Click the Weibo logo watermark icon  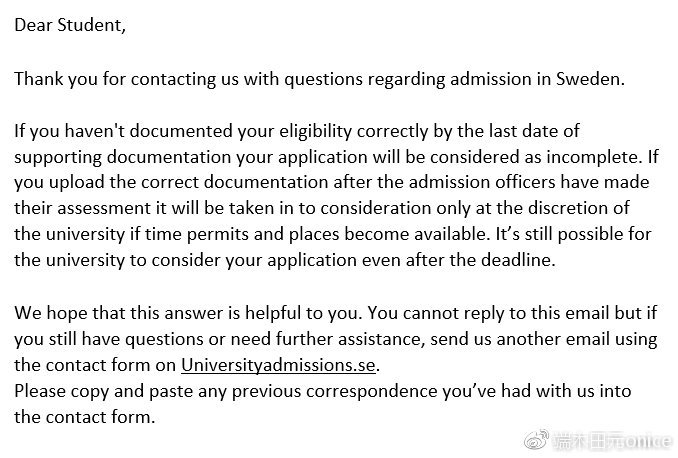click(x=537, y=440)
